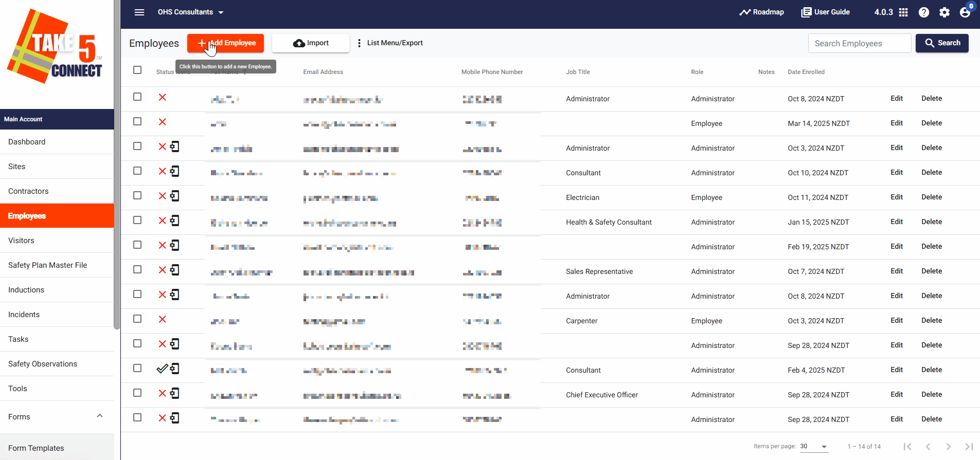Open Inductions in the sidebar
Viewport: 980px width, 460px height.
pyautogui.click(x=57, y=290)
